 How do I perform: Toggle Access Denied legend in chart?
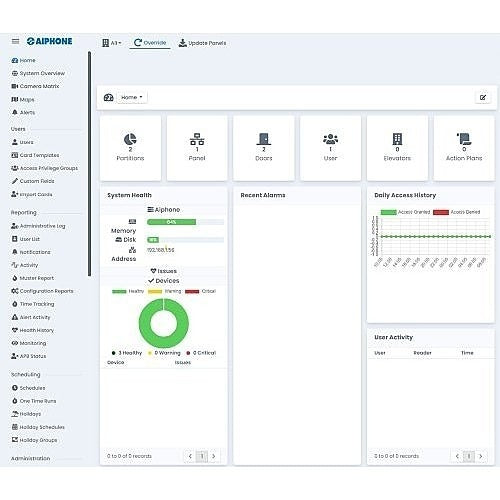tap(457, 212)
